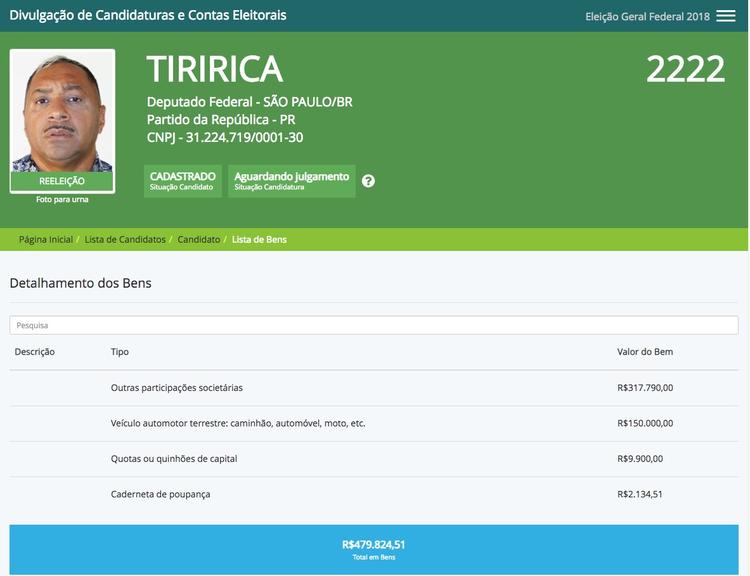Click the Pesquisa search field
Screen dimensions: 750x576
(374, 325)
